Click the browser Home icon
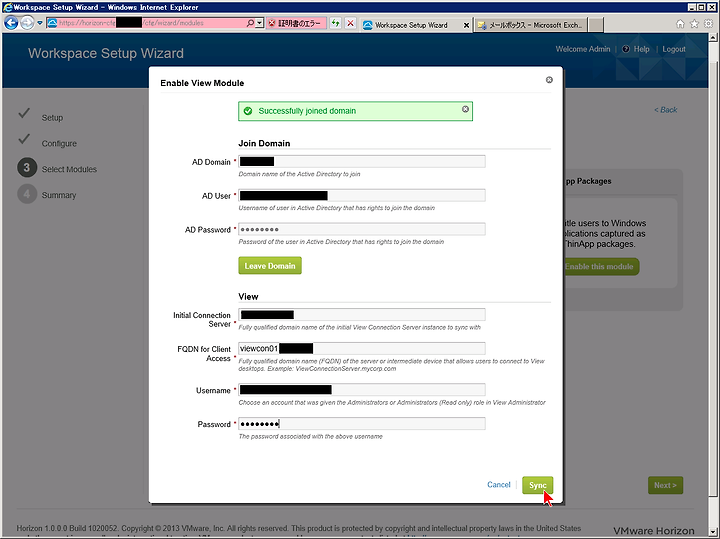The height and width of the screenshot is (539, 720). coord(680,24)
